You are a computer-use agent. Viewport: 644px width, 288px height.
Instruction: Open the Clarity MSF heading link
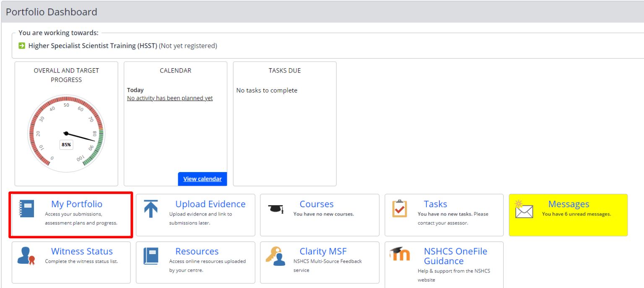point(323,251)
